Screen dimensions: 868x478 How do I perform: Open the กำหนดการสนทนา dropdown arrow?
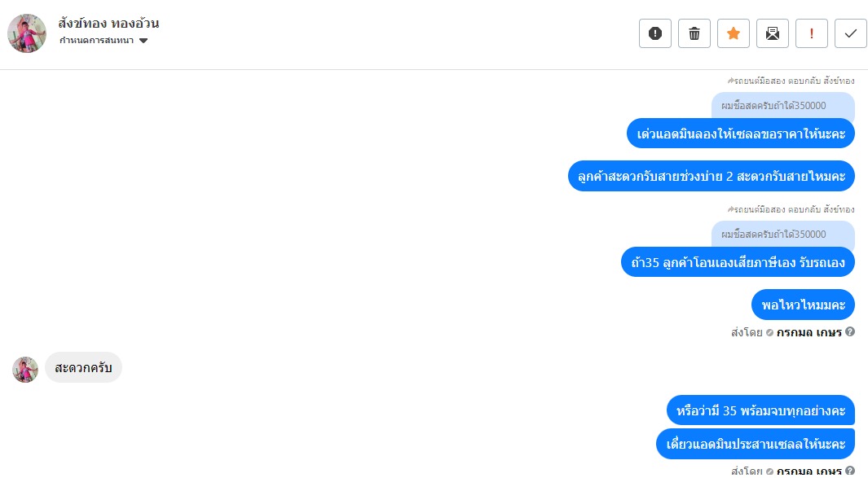[x=143, y=41]
